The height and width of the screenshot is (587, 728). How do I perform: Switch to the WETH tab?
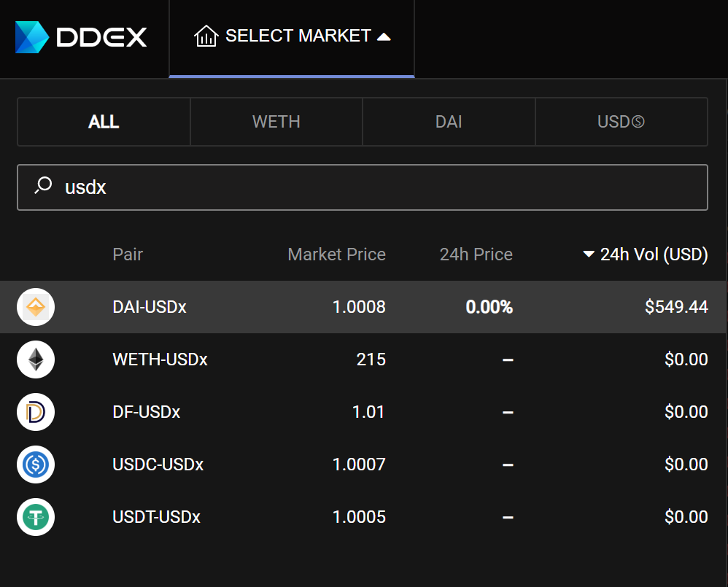pyautogui.click(x=276, y=122)
